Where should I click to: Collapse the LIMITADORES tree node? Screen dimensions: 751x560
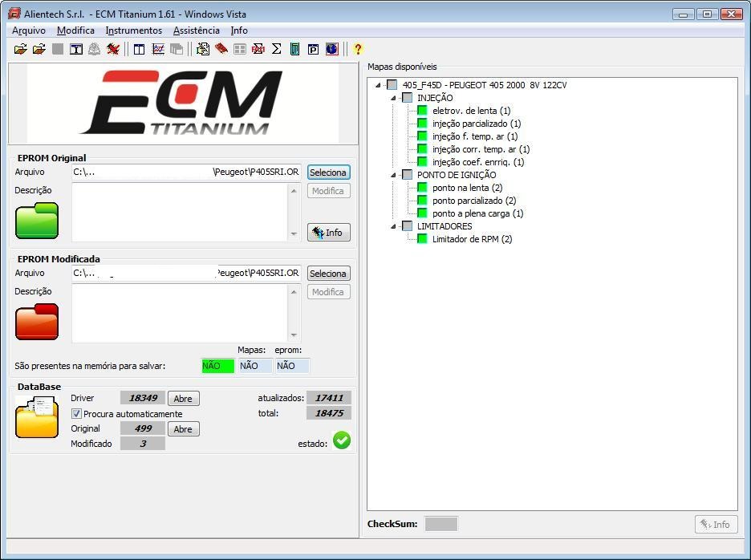click(x=393, y=226)
